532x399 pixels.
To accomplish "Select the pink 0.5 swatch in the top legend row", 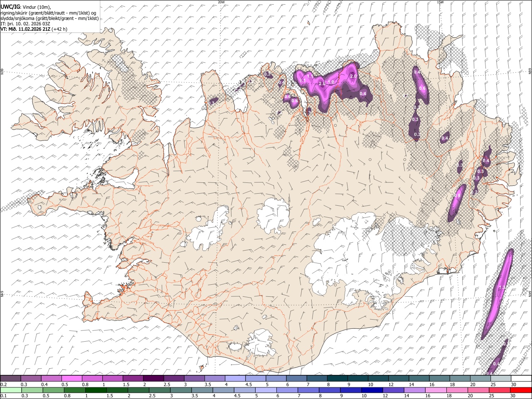I will pos(71,379).
